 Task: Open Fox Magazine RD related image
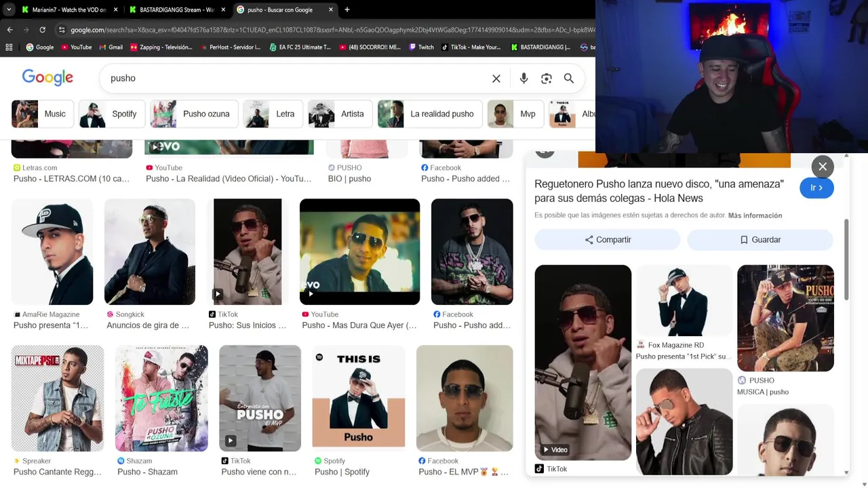tap(684, 300)
